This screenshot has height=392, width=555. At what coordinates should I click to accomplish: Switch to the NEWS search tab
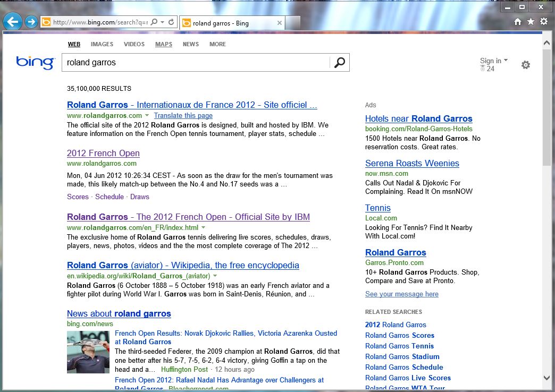[191, 44]
